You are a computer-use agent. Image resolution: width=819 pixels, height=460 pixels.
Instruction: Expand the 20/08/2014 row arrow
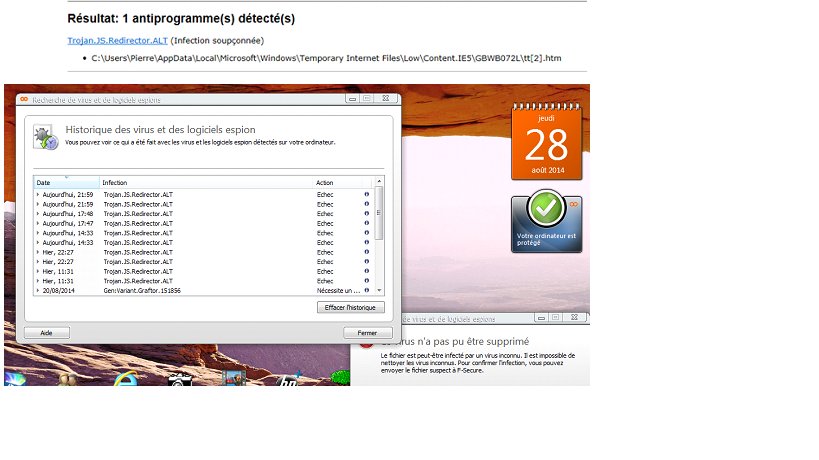coord(38,291)
